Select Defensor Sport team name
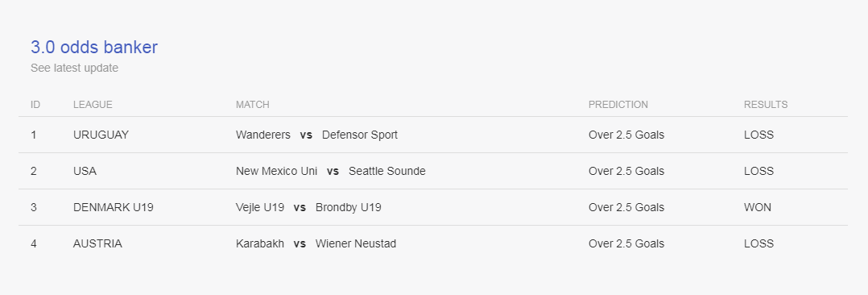Screen dimensions: 868x295 (360, 135)
